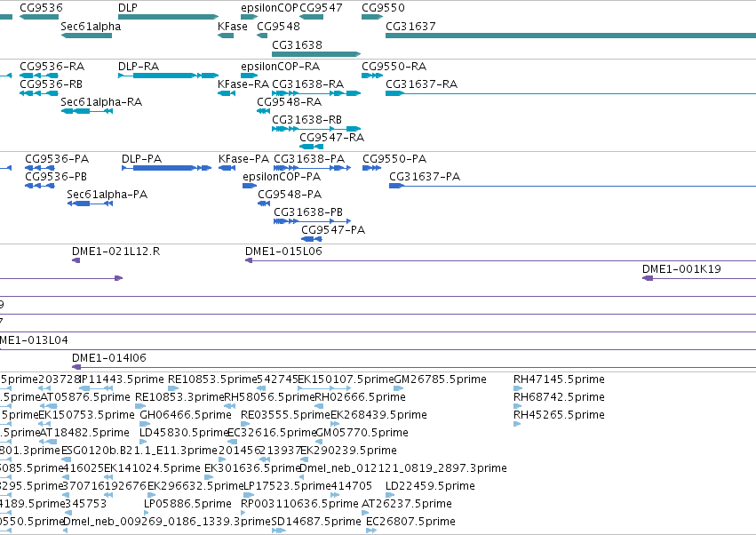Viewport: 756px width, 535px height.
Task: Select EST AT26237.5prime
Action: (407, 504)
